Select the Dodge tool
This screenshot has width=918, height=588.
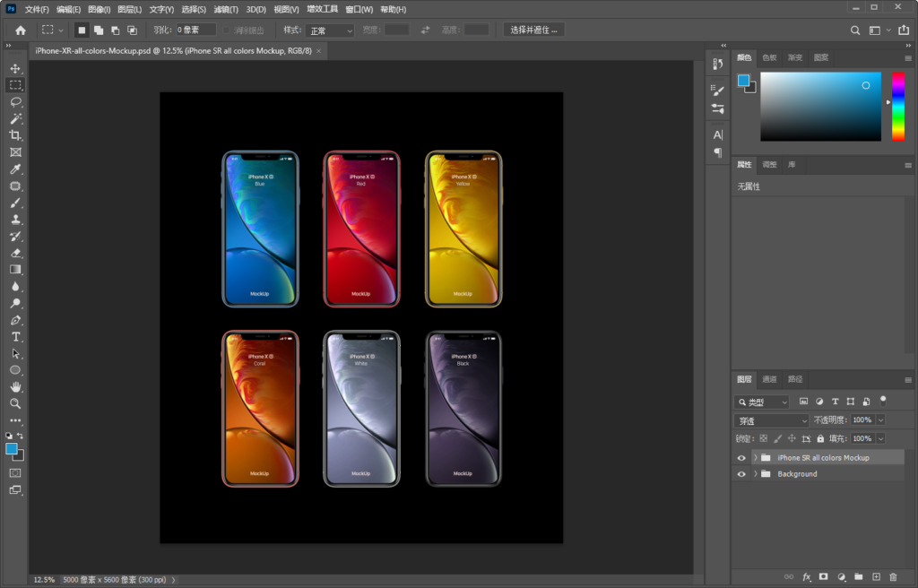point(15,303)
